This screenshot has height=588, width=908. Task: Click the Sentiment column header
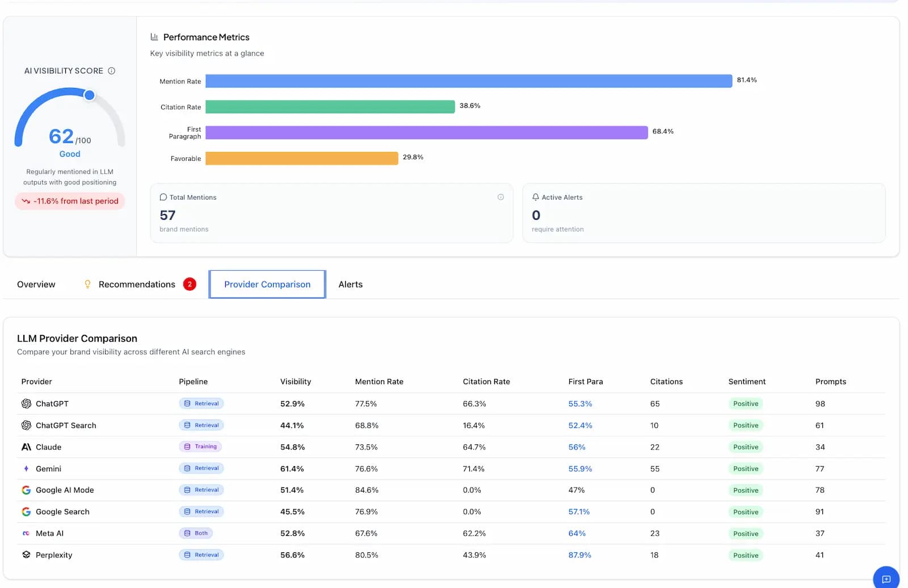(x=747, y=381)
